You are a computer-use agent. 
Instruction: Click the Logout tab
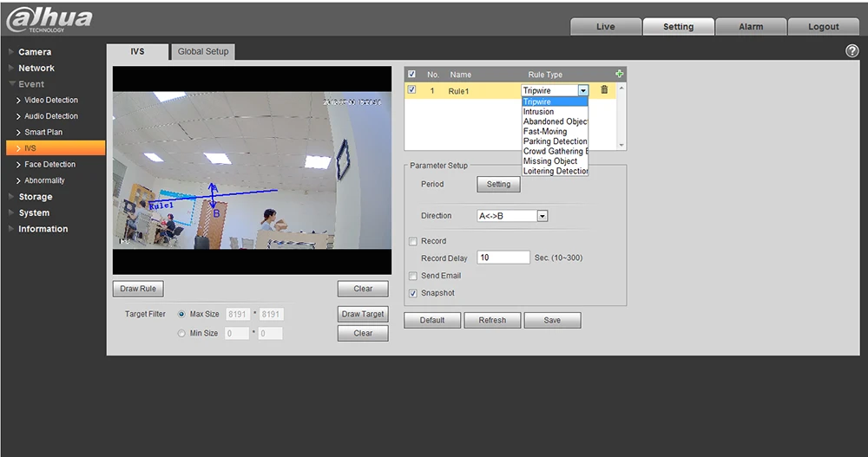[823, 27]
